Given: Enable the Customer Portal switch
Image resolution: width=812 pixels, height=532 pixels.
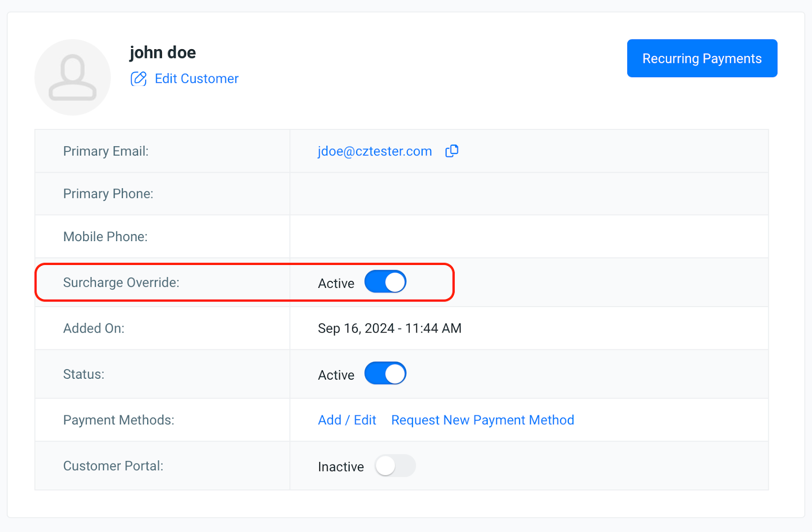Looking at the screenshot, I should tap(395, 465).
